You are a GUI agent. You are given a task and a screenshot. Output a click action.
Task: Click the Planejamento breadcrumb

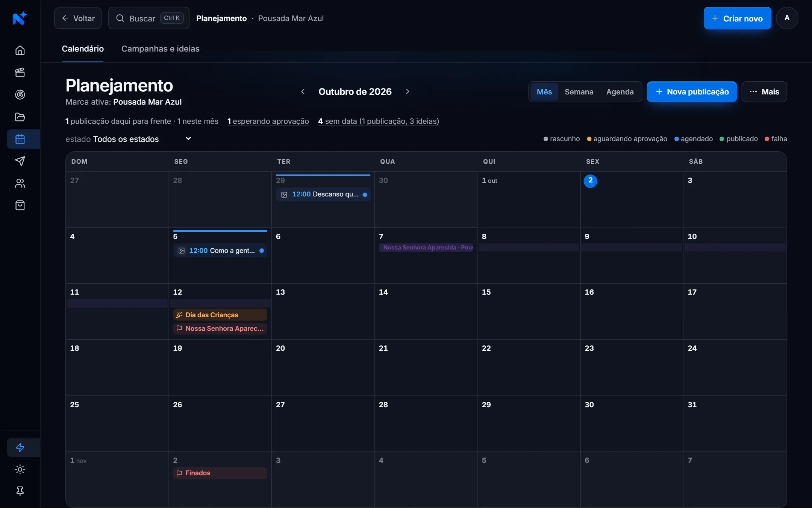221,18
